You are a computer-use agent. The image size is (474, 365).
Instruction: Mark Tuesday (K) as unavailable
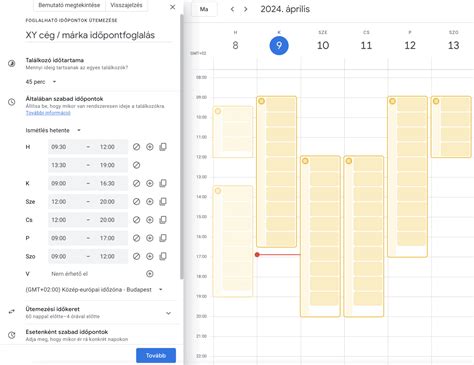pos(136,183)
